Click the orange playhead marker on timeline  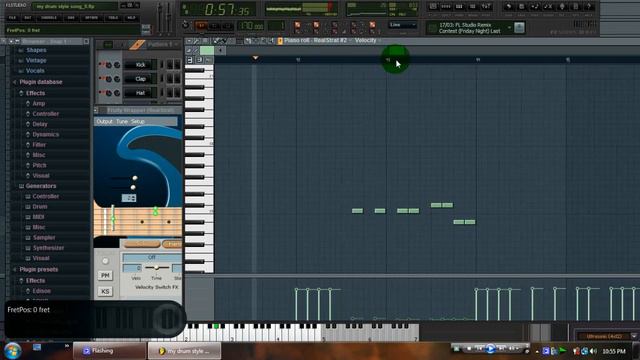(x=255, y=58)
